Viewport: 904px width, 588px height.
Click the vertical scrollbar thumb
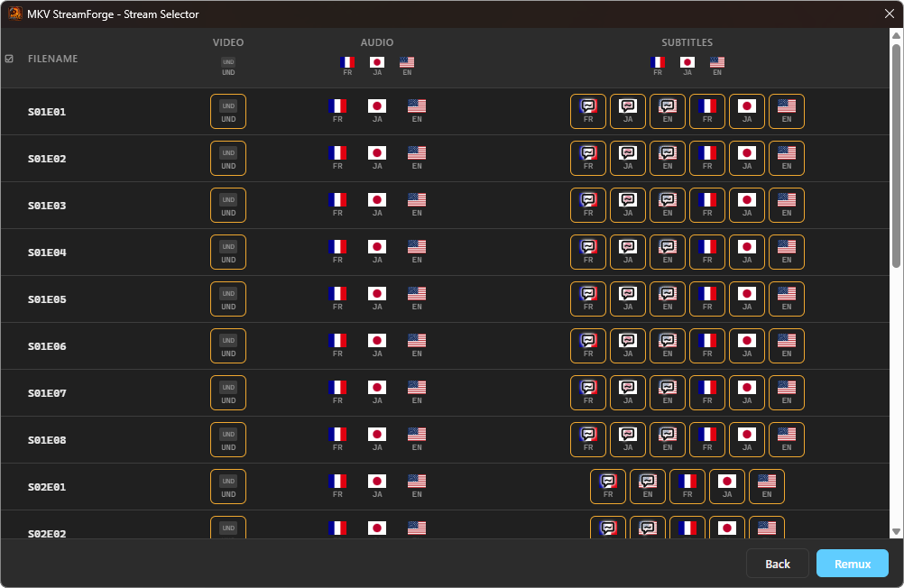(896, 156)
